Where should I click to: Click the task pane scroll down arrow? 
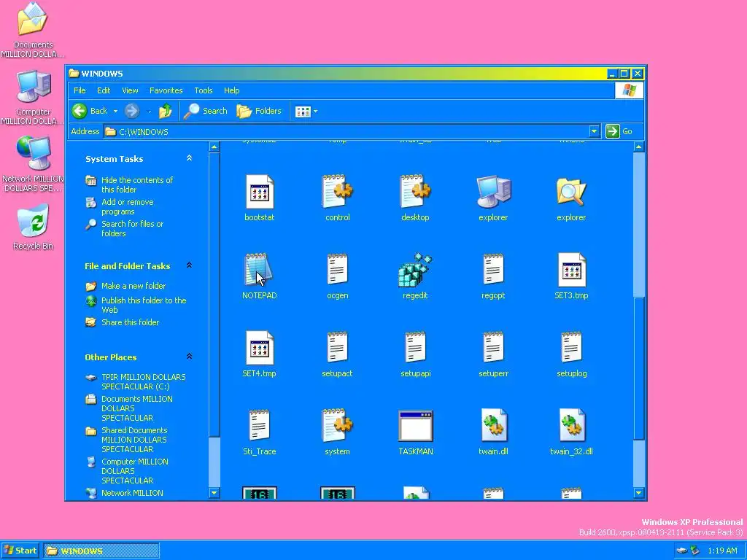[x=214, y=494]
